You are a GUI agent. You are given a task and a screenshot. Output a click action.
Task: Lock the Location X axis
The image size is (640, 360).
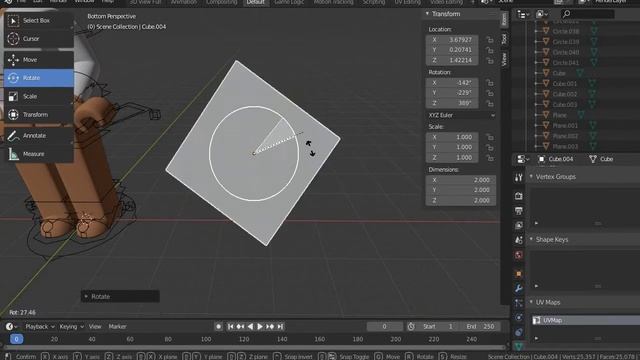pos(489,40)
